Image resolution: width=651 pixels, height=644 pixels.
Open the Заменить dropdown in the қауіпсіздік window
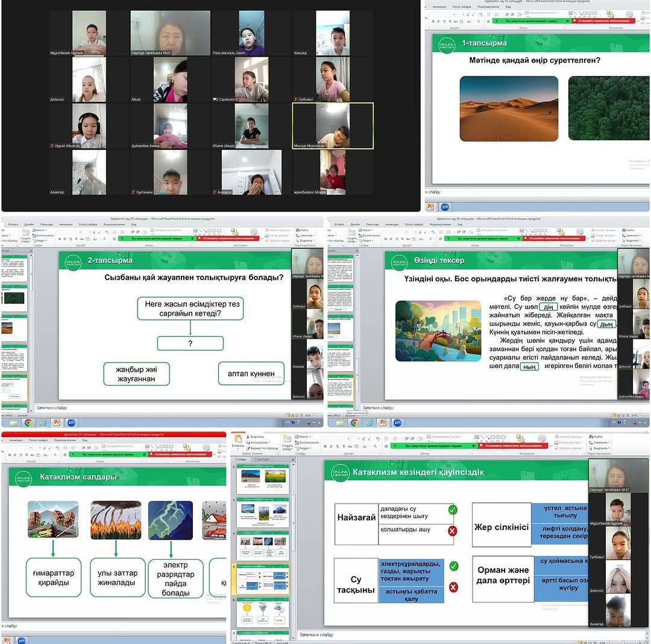(598, 442)
